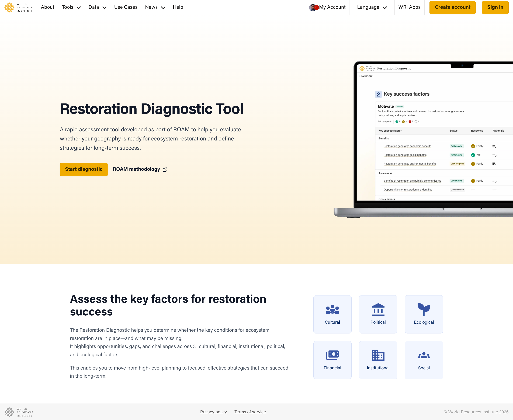Expand the Data dropdown menu

tap(98, 7)
